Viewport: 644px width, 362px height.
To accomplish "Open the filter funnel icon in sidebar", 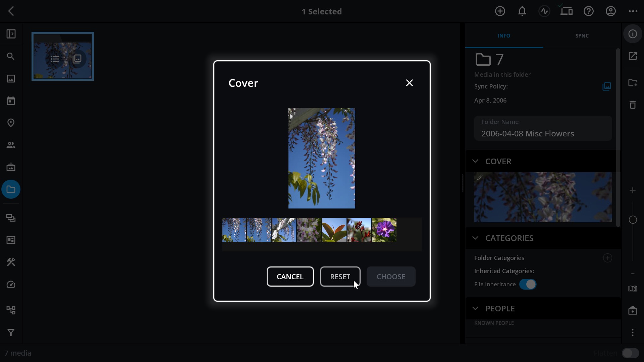I will tap(11, 333).
